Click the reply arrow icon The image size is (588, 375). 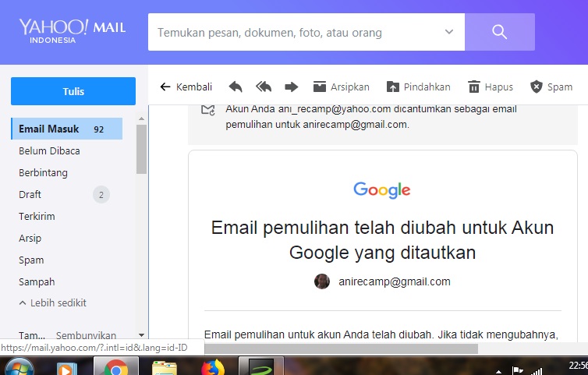236,87
